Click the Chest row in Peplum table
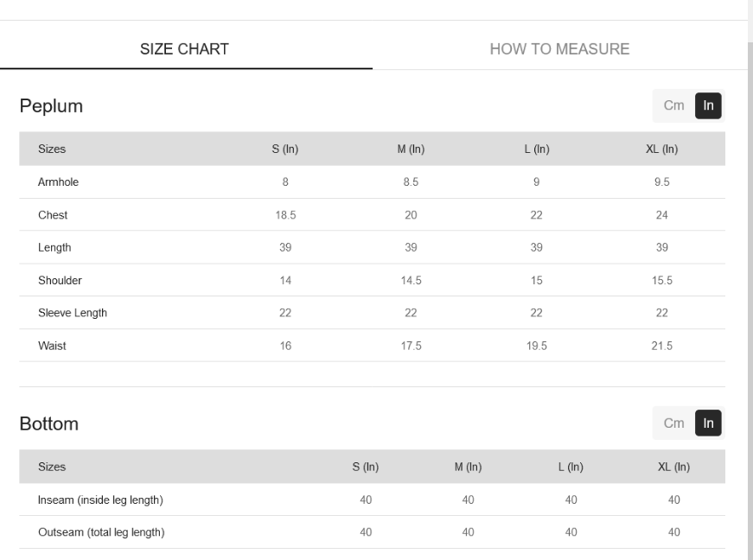The height and width of the screenshot is (560, 753). tap(373, 215)
